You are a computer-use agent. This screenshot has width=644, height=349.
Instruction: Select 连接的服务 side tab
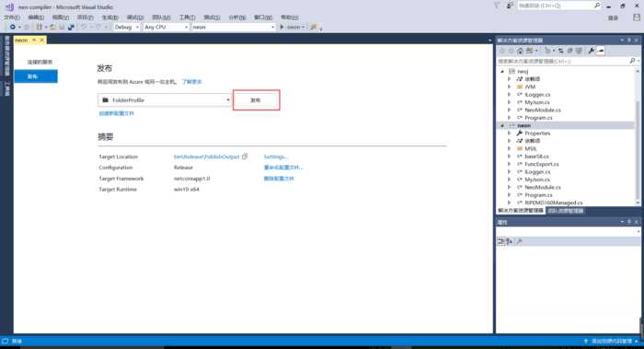pyautogui.click(x=40, y=62)
